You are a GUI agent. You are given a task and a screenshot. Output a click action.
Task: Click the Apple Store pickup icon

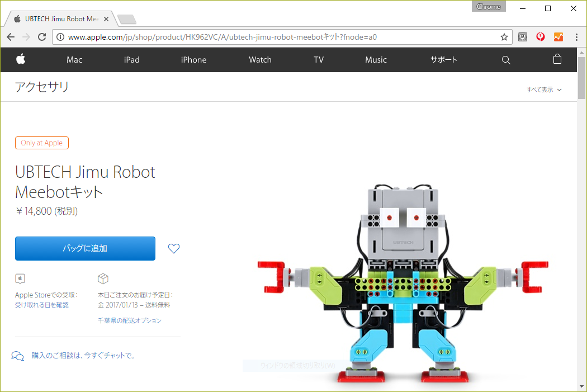[20, 278]
